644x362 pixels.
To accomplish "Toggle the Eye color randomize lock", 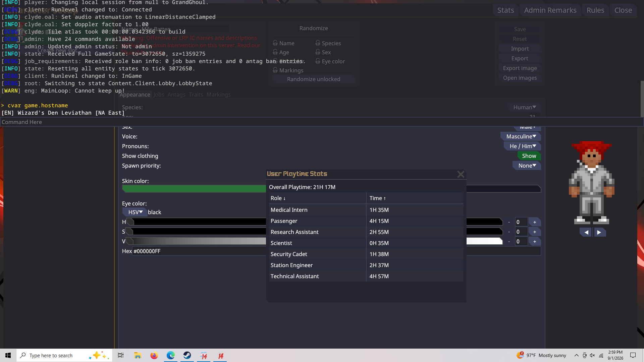I will [x=318, y=61].
